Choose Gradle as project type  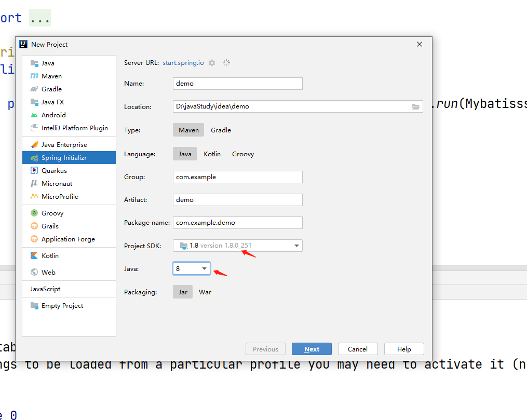tap(221, 130)
